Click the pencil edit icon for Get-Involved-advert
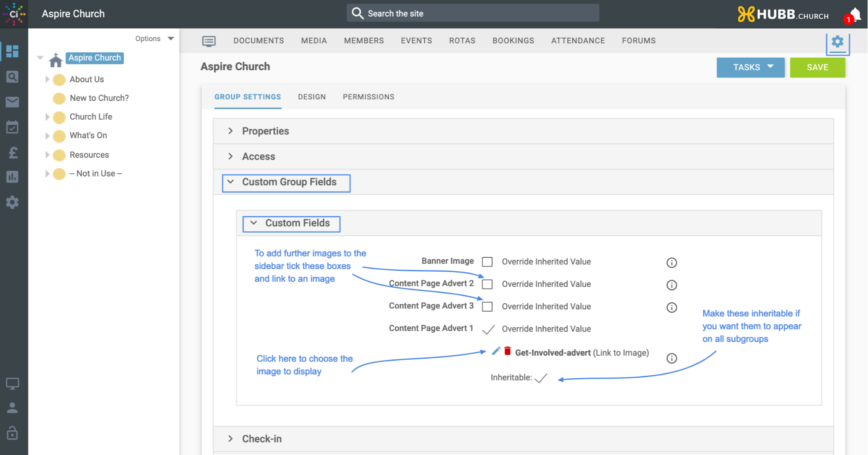Viewport: 868px width, 455px height. point(496,351)
